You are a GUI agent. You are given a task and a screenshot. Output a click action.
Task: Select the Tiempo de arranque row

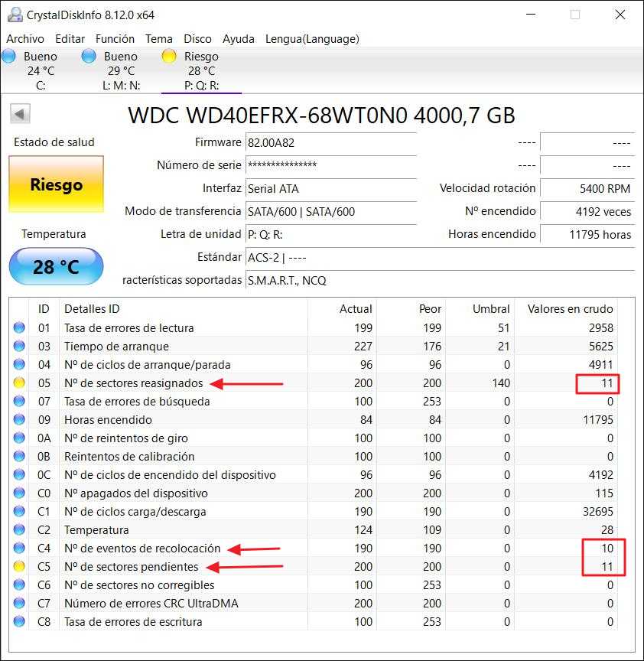[314, 346]
